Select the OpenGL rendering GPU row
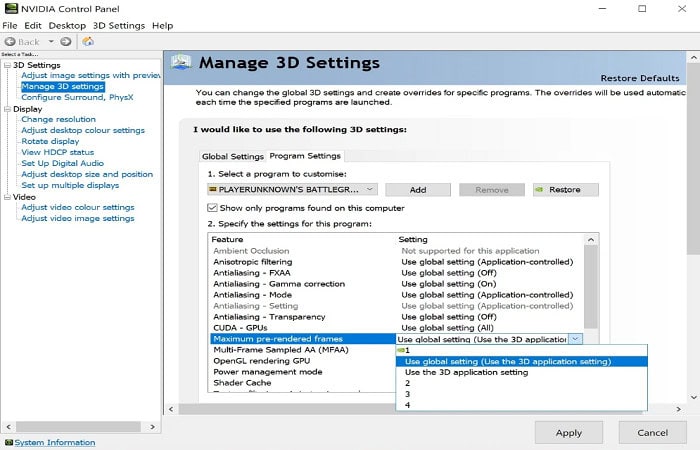700x450 pixels. 303,361
